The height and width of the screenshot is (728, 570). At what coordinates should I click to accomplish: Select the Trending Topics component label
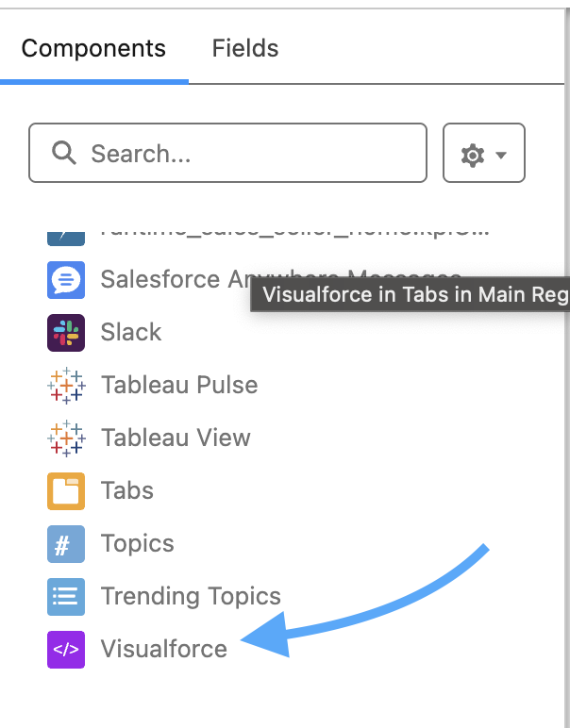[x=191, y=596]
